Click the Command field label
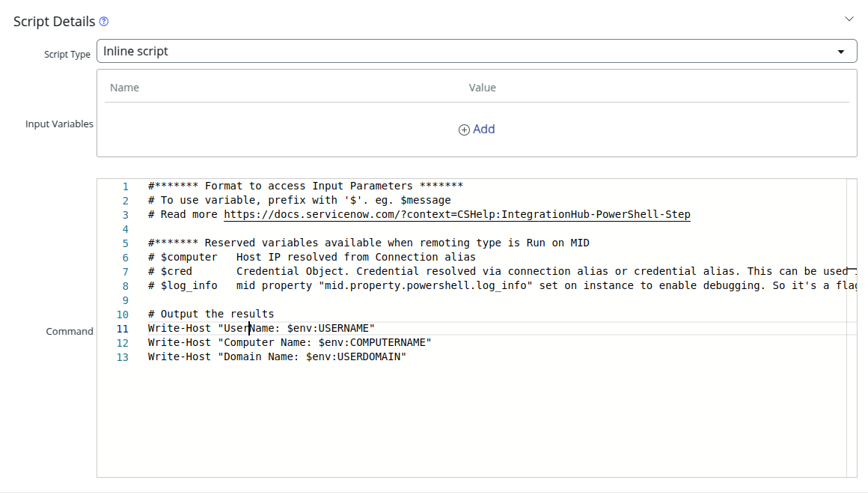 (x=70, y=331)
